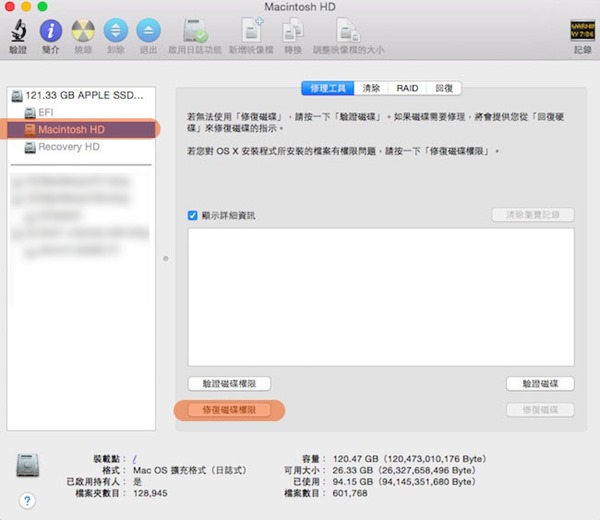Click the Repair Disk (修復磁碟) button
The width and height of the screenshot is (600, 520).
[x=540, y=410]
